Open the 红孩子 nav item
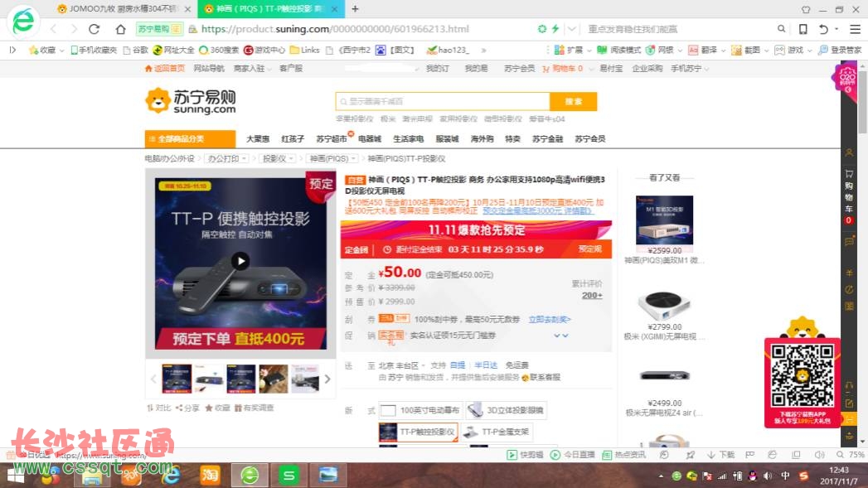The image size is (868, 488). [293, 139]
